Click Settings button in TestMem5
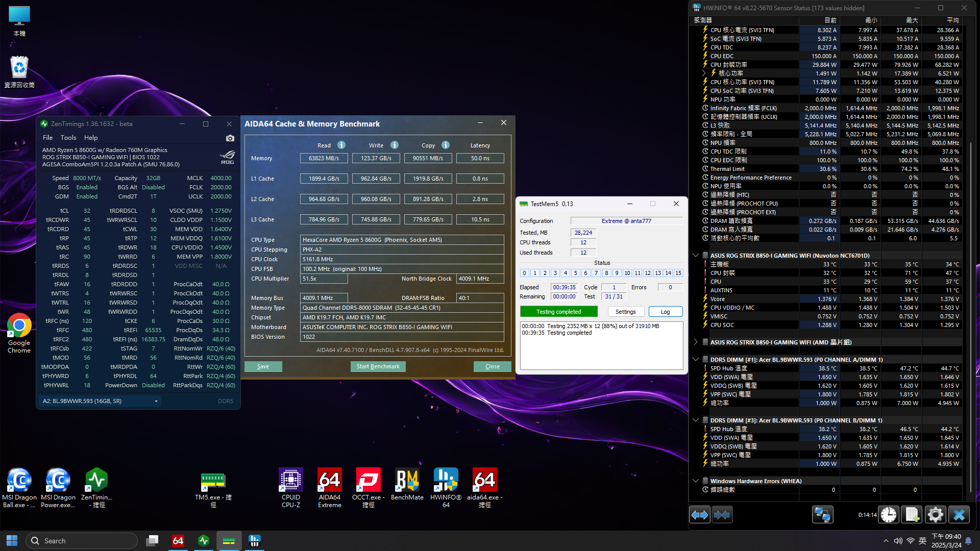Viewport: 980px width, 551px height. (x=625, y=312)
